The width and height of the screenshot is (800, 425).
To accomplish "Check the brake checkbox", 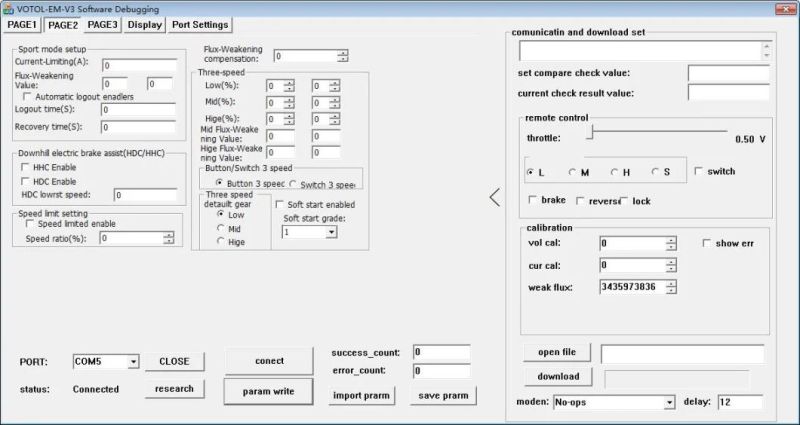I will 532,199.
